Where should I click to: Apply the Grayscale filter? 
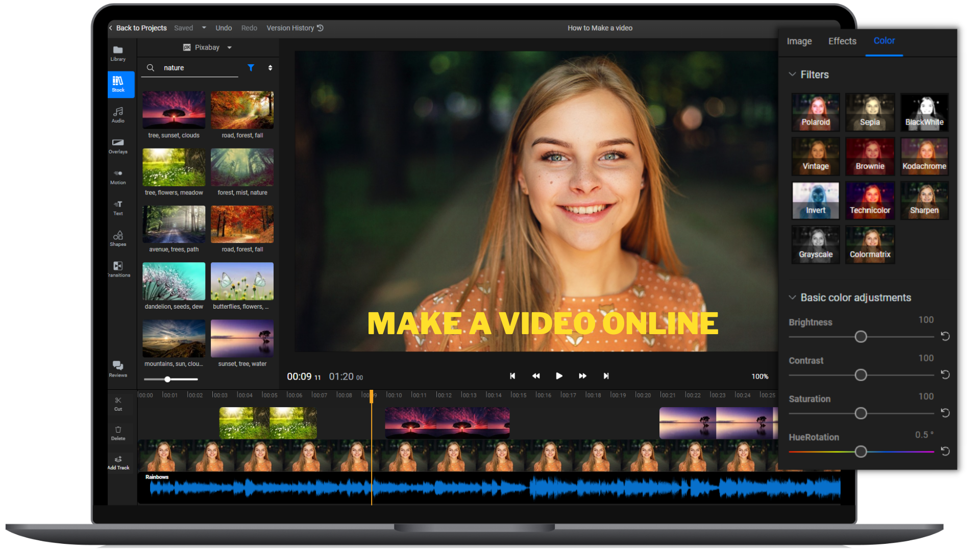click(816, 244)
